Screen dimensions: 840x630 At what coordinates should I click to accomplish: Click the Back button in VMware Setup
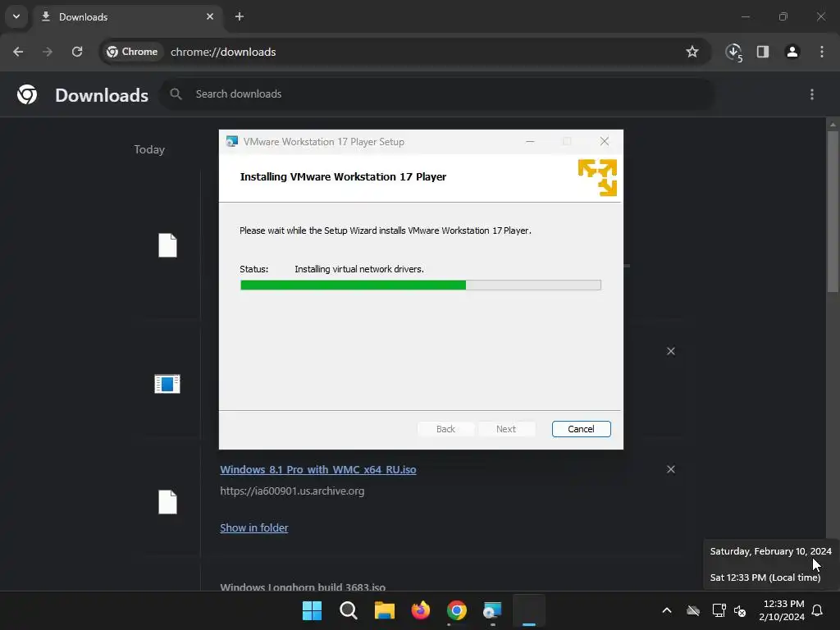point(445,429)
